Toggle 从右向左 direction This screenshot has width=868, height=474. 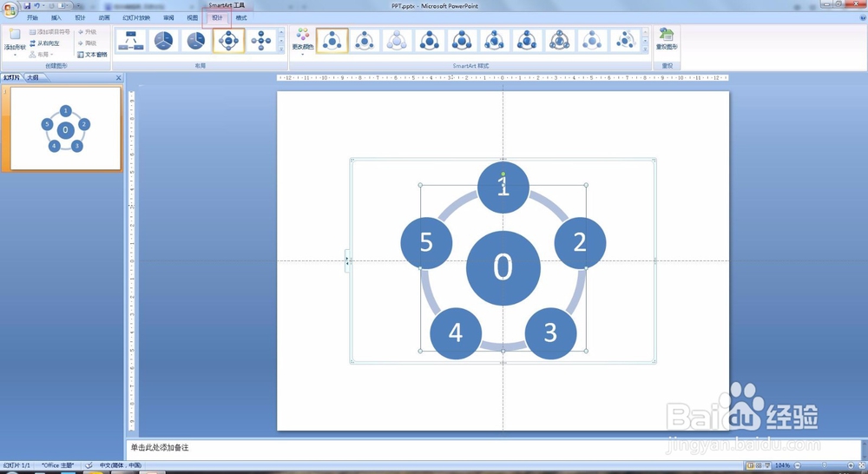(x=45, y=43)
